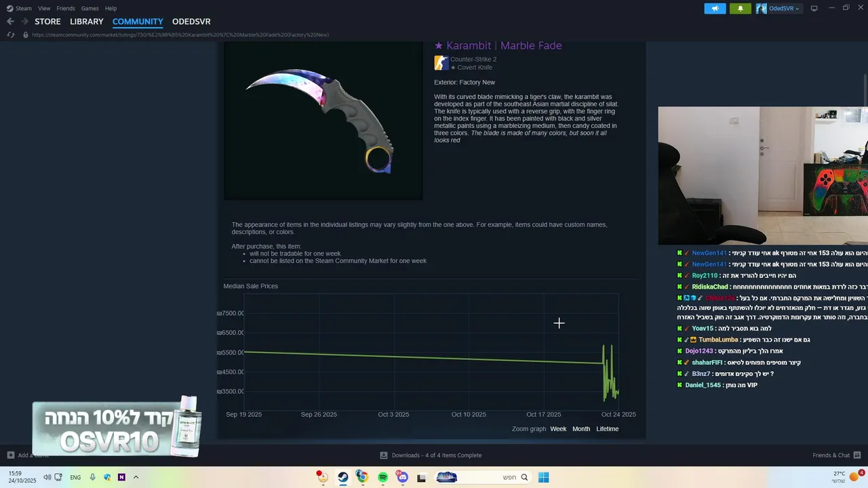Click the Steam market URL text

pyautogui.click(x=180, y=35)
